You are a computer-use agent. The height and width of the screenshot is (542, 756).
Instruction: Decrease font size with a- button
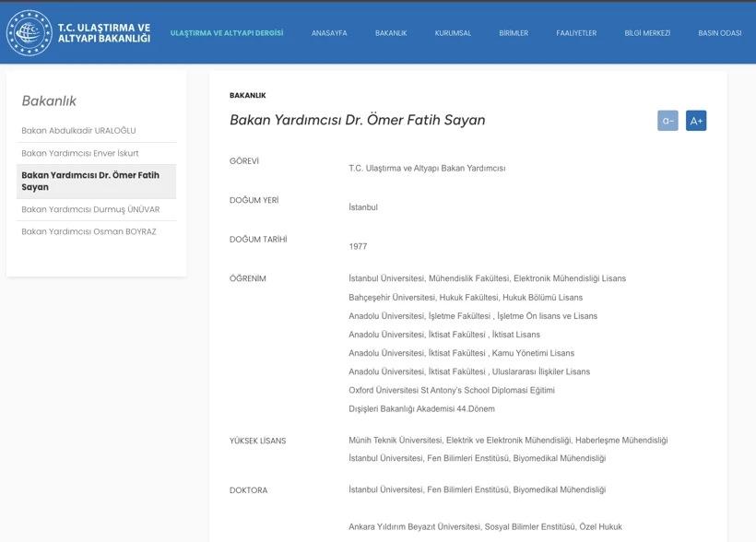667,121
